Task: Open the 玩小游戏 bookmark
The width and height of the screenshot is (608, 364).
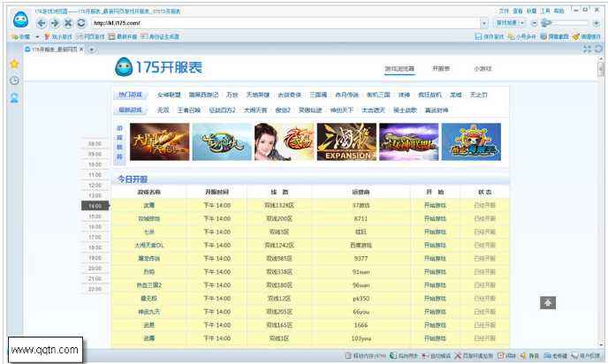Action: pos(58,36)
